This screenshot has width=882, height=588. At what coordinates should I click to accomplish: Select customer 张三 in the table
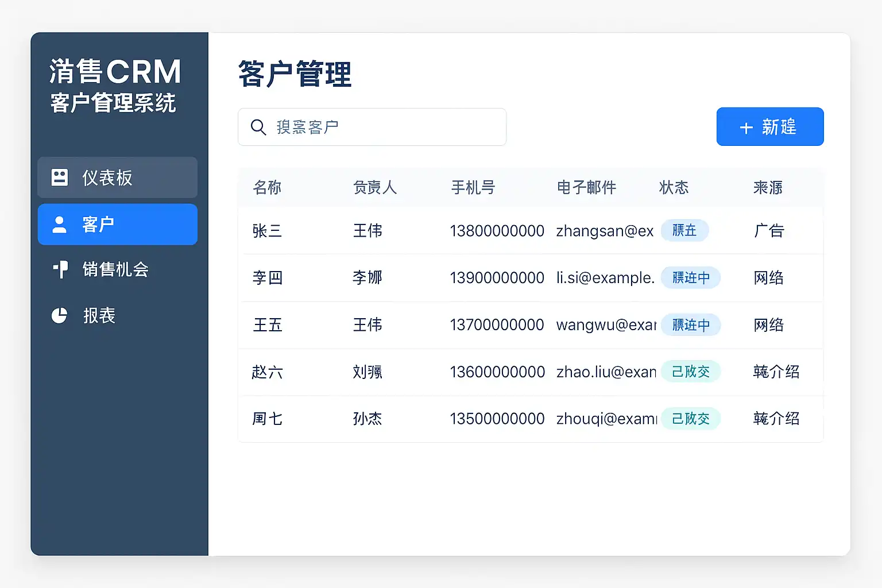267,231
